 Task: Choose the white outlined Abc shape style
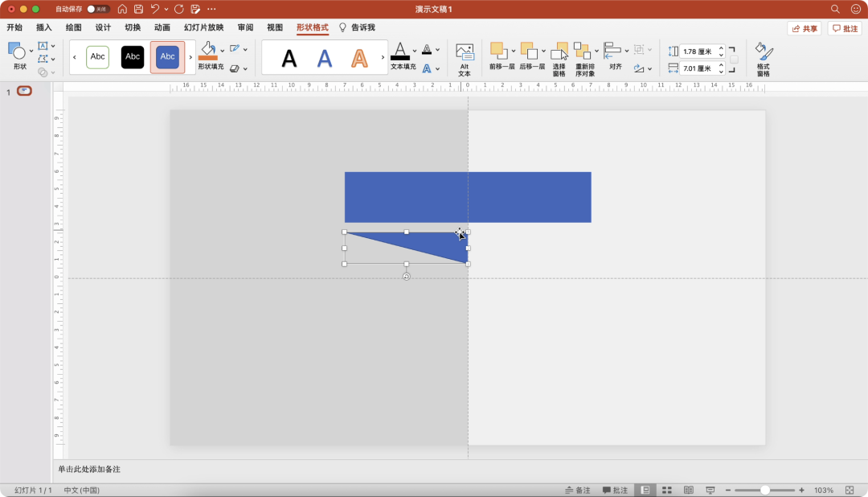(97, 56)
